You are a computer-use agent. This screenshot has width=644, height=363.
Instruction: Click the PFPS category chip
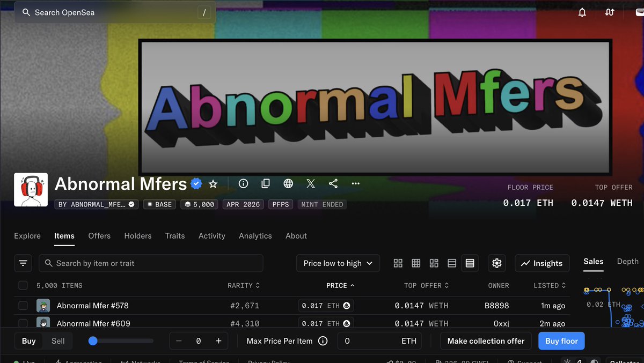tap(281, 204)
